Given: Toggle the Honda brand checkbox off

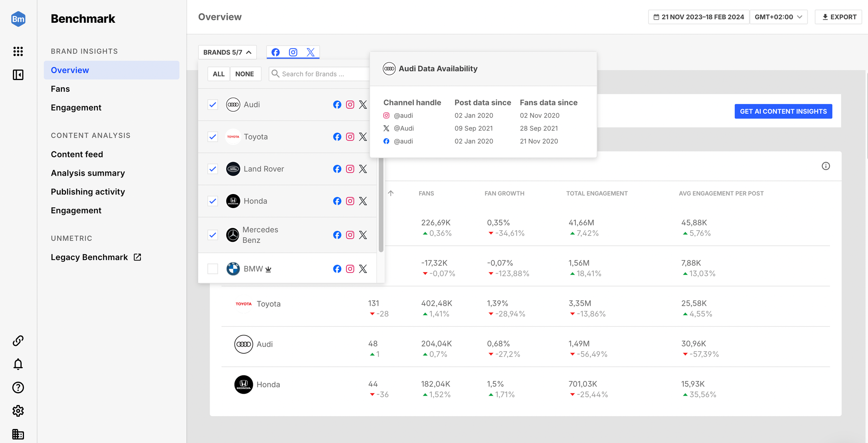Looking at the screenshot, I should [212, 200].
